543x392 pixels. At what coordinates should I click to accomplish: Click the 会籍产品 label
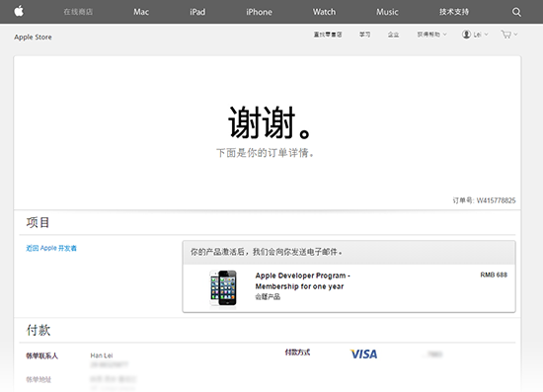click(268, 297)
